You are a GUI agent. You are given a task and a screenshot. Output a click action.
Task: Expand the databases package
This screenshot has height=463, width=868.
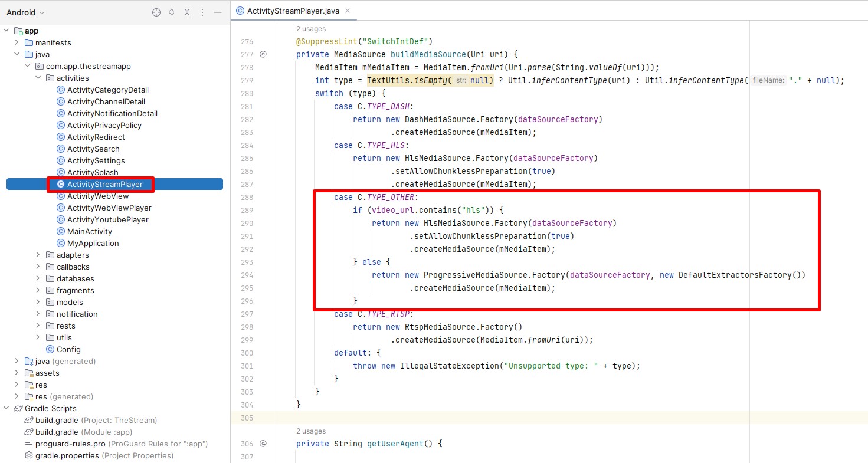tap(38, 278)
